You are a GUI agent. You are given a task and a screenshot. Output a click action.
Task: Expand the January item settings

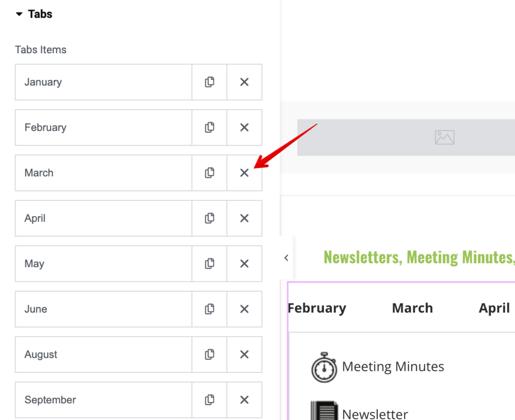(x=104, y=82)
